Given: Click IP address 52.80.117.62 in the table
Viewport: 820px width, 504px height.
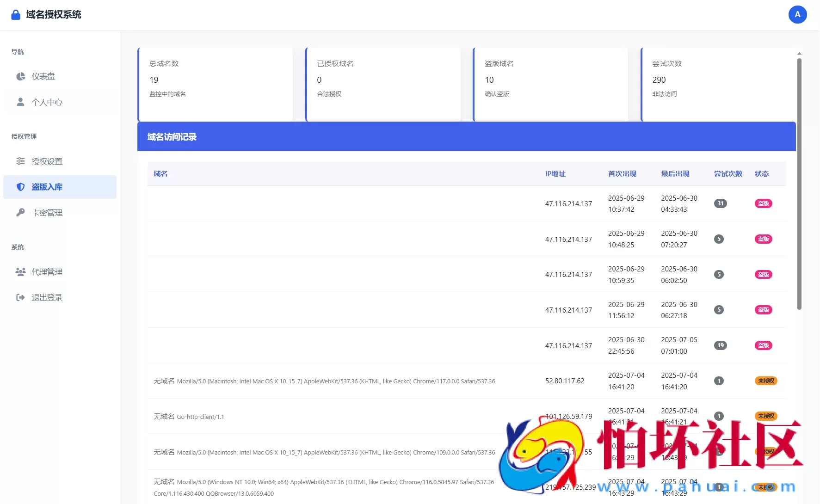Looking at the screenshot, I should click(565, 381).
